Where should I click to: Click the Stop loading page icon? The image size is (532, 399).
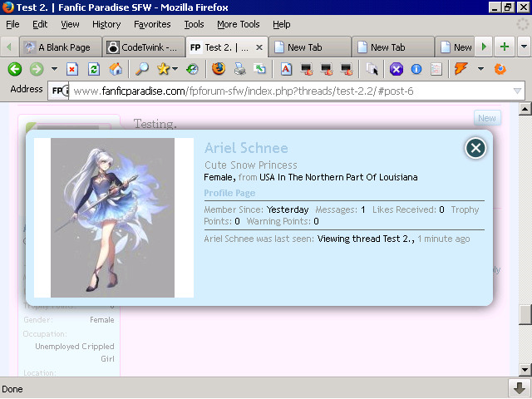pyautogui.click(x=72, y=69)
